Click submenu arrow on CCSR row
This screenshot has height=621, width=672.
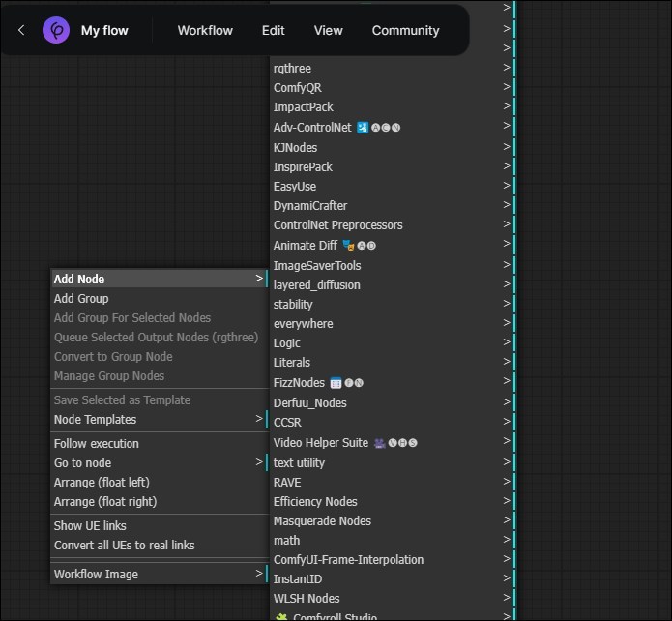point(507,421)
